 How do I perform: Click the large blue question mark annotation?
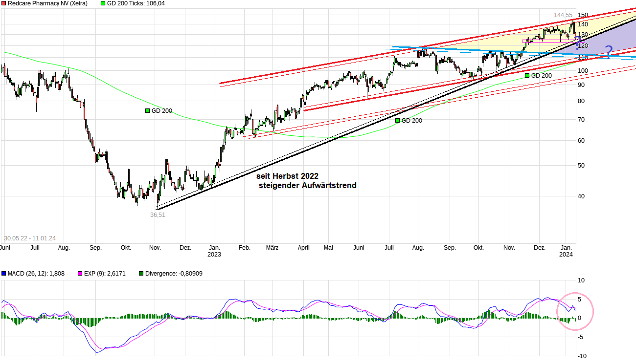click(608, 51)
